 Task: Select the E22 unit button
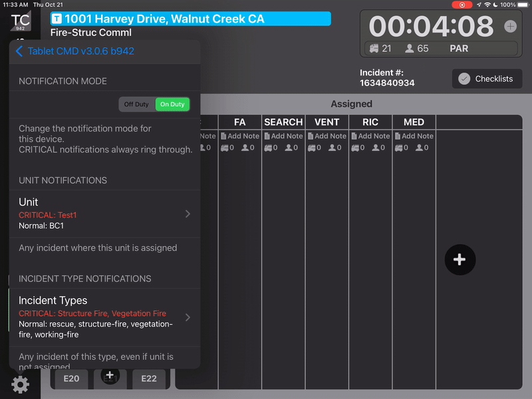point(150,379)
